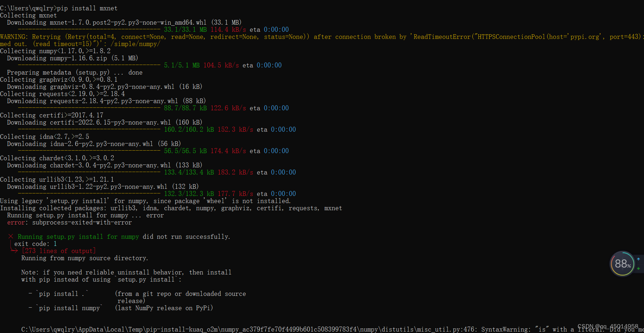Expand the [273 lines of output] section
Image resolution: width=644 pixels, height=333 pixels.
point(59,251)
